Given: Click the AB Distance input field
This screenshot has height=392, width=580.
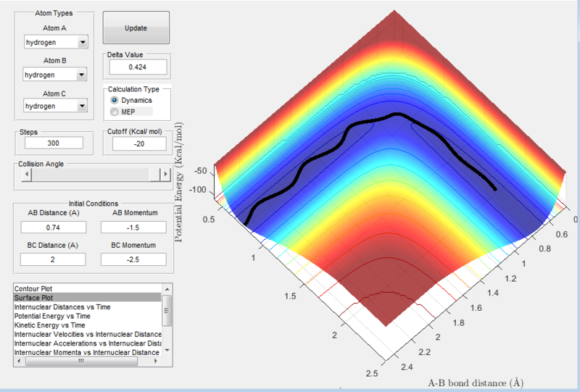Looking at the screenshot, I should tap(53, 227).
